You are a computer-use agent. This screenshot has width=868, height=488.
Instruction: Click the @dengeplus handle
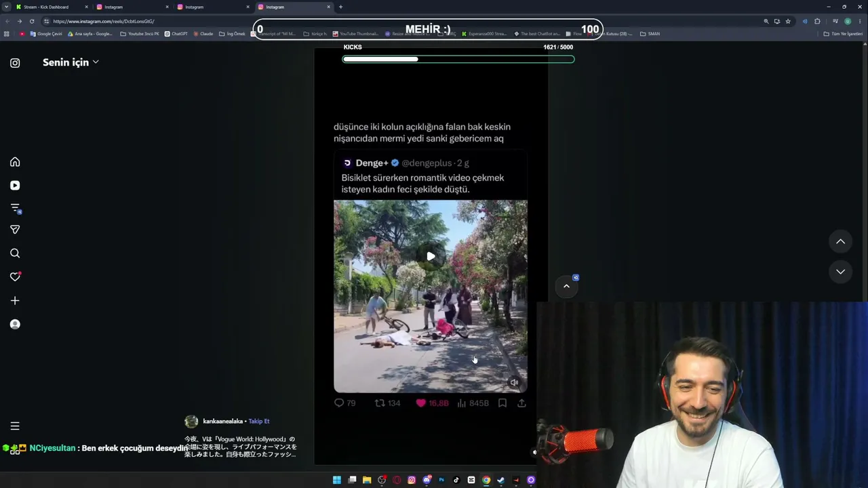tap(427, 163)
